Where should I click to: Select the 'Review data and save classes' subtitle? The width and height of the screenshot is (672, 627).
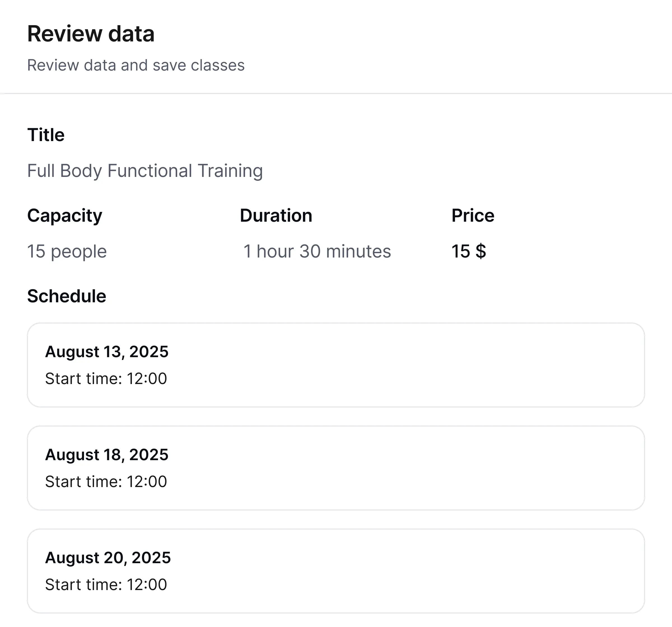pos(136,65)
